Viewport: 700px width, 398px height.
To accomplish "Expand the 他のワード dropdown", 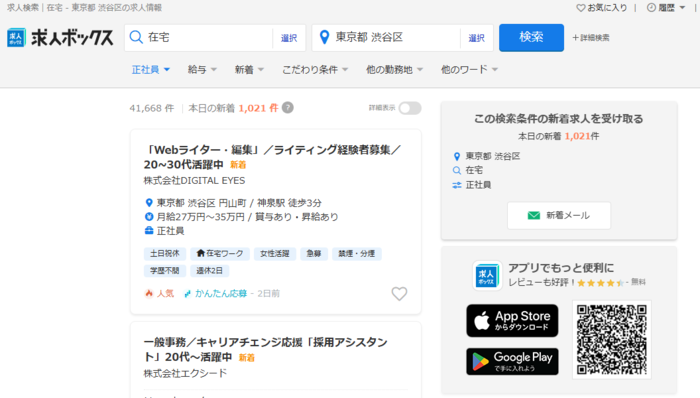I will pos(469,70).
